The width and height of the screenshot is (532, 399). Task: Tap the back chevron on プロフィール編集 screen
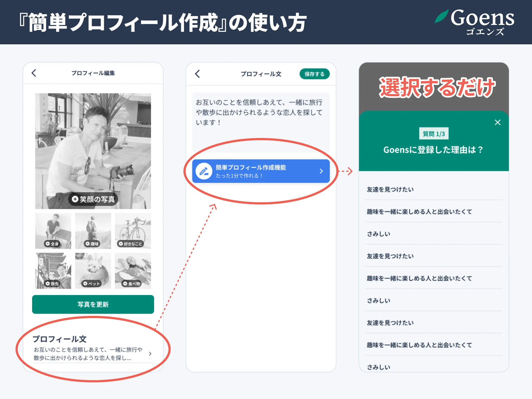(x=34, y=73)
